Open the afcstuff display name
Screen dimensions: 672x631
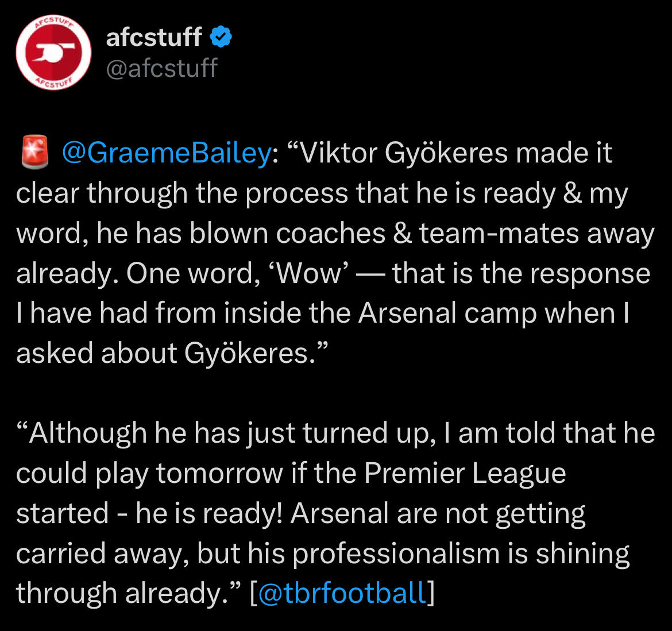click(x=154, y=37)
